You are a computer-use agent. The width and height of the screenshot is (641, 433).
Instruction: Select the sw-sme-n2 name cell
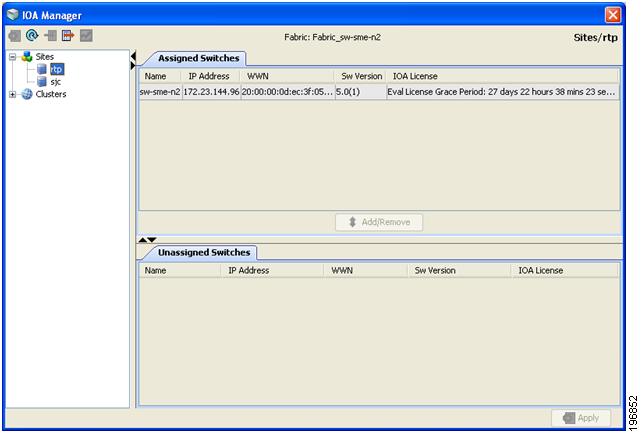point(160,92)
